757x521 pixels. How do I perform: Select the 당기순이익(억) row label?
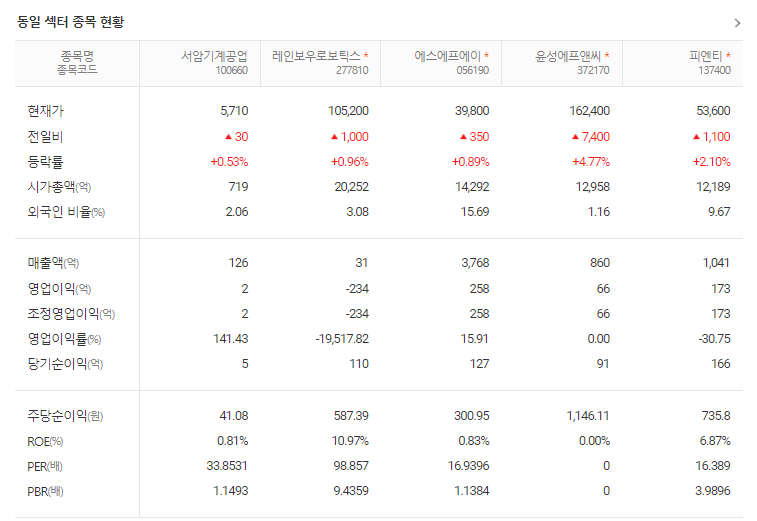point(65,364)
